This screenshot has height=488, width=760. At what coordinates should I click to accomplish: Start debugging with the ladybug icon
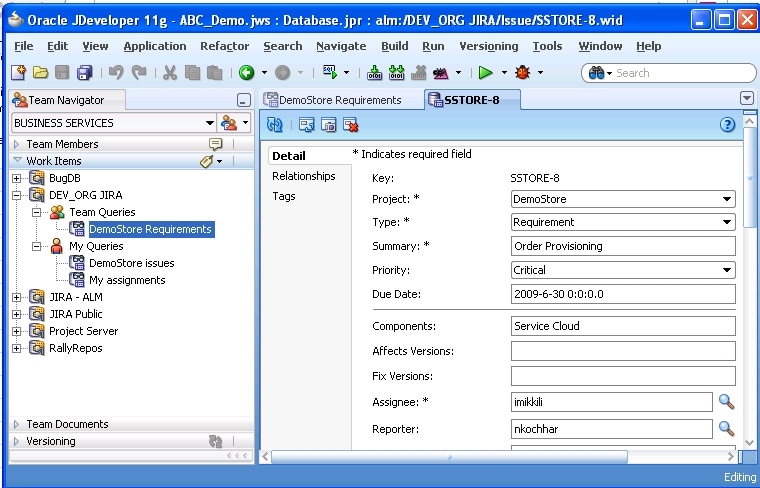click(522, 73)
